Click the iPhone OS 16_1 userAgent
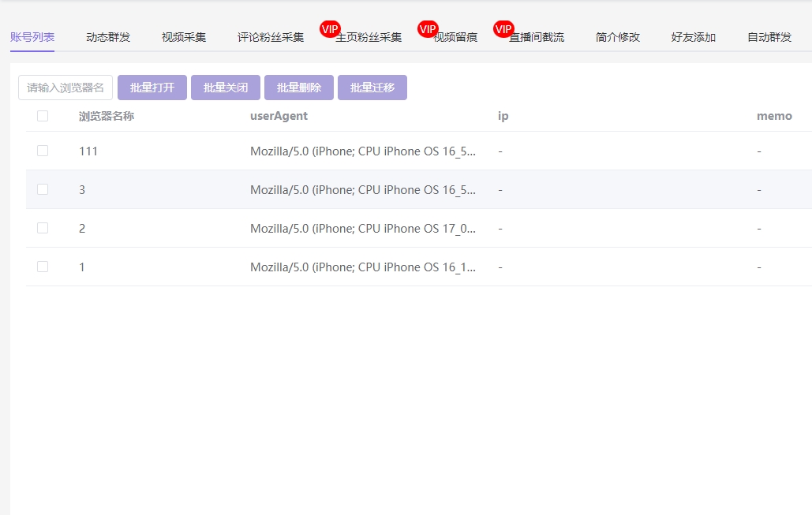The height and width of the screenshot is (515, 812). pos(363,267)
